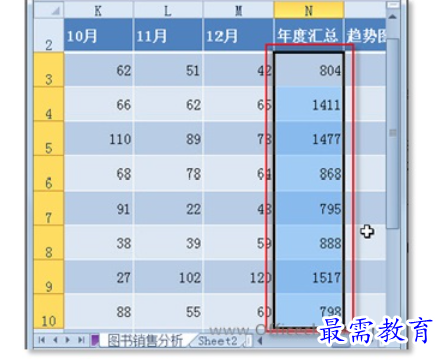Viewport: 441px width, 362px height.
Task: Click the vertical scrollbar thumb
Action: pyautogui.click(x=393, y=133)
